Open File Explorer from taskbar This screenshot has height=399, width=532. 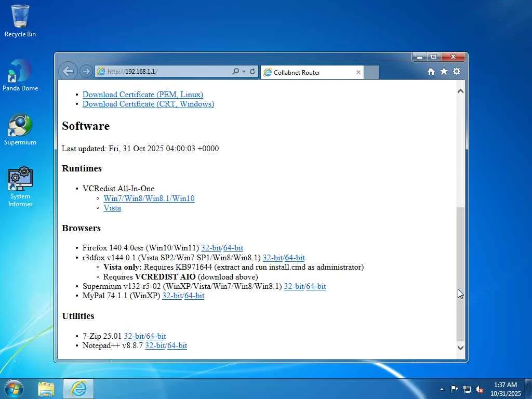click(46, 389)
